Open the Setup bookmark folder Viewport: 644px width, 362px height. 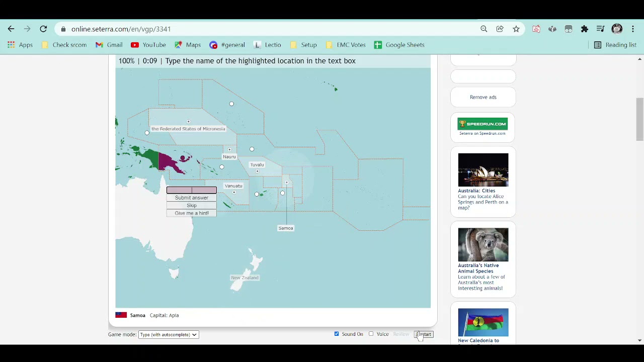point(303,45)
